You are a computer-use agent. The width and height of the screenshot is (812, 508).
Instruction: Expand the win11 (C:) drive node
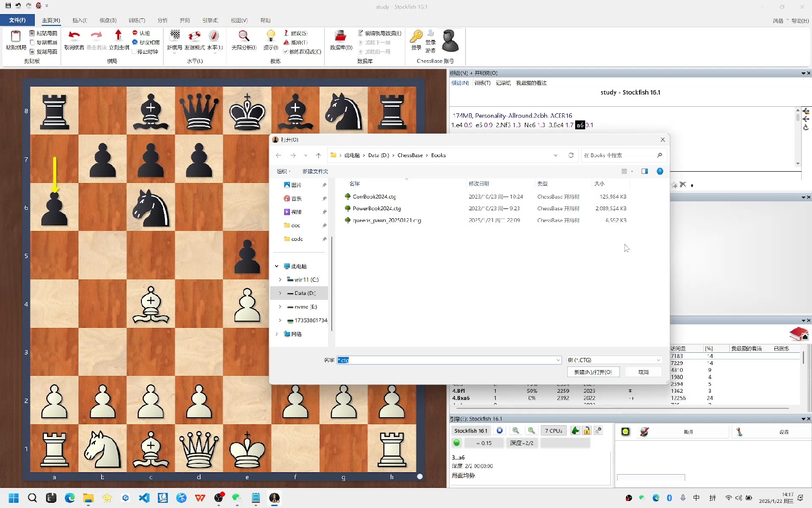(281, 279)
